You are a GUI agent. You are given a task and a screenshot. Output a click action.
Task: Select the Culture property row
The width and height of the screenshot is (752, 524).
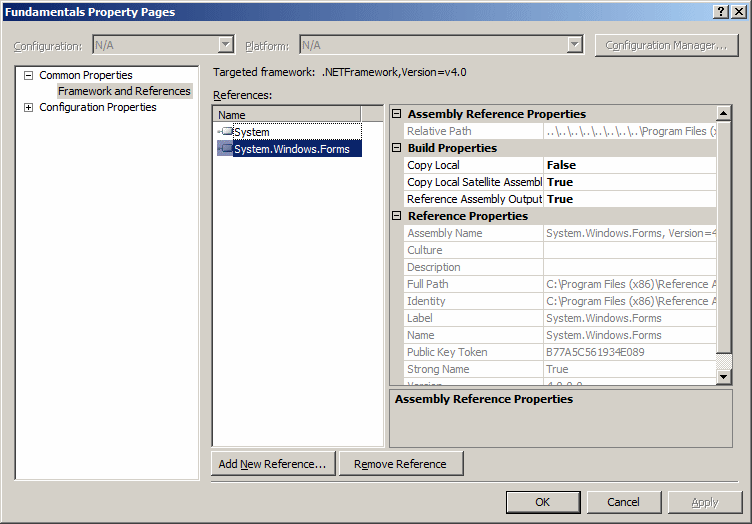[560, 250]
